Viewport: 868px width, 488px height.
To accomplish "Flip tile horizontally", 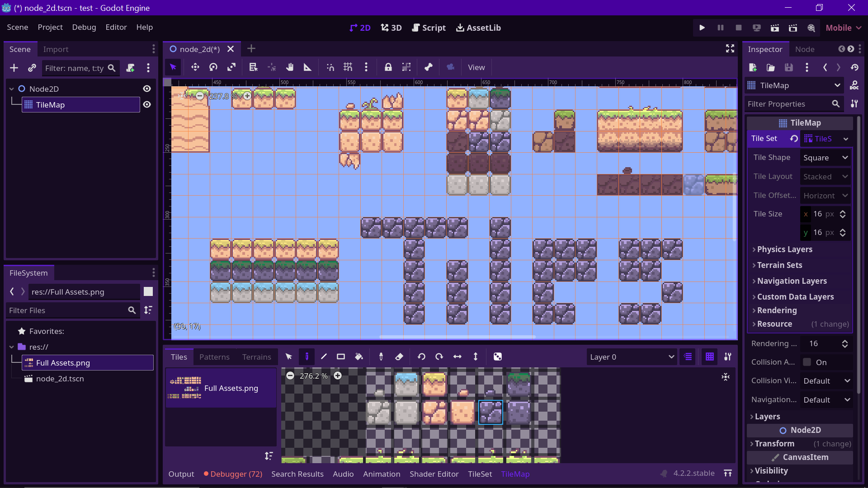I will click(458, 357).
